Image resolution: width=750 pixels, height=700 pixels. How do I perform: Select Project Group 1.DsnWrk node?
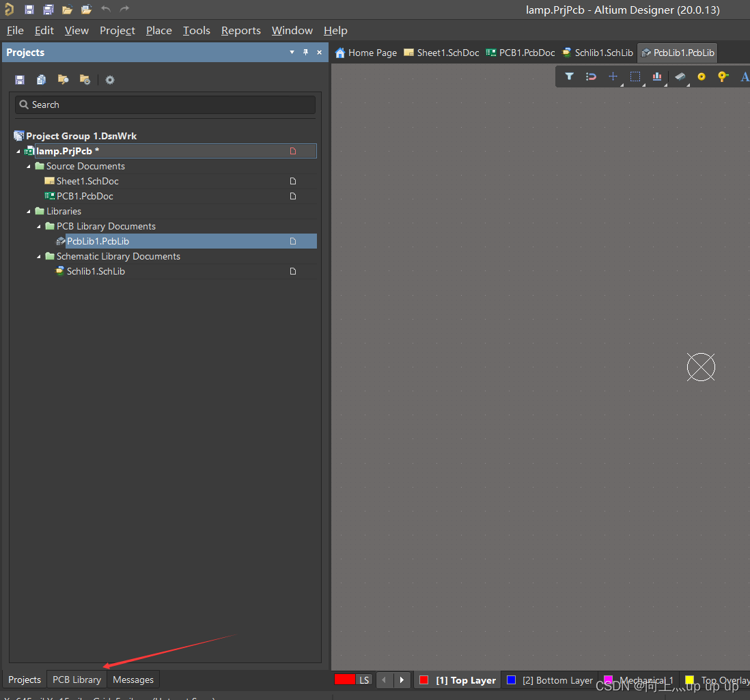pos(81,137)
